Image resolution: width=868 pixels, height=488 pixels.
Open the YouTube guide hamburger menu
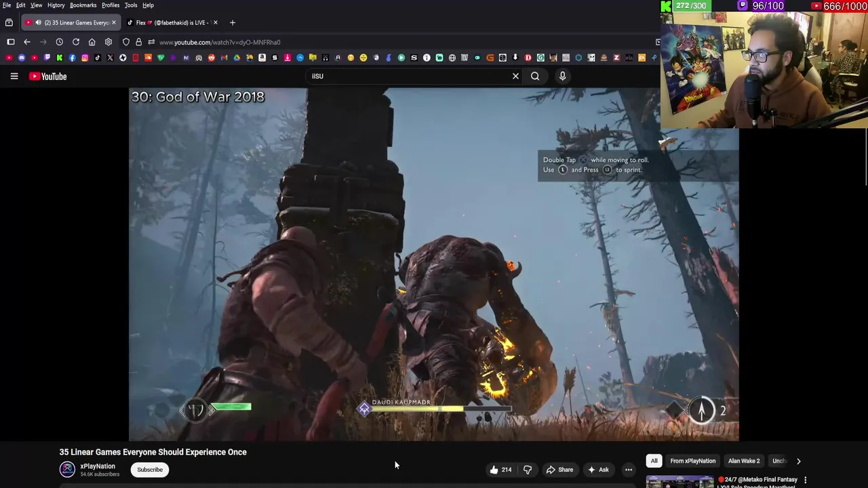point(14,76)
